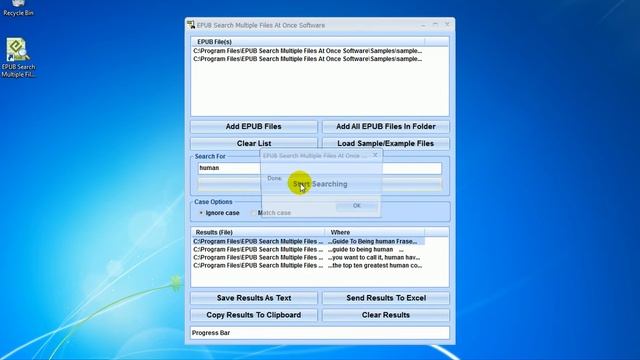Click the Clear Results button
Viewport: 640px width, 360px height.
(x=386, y=315)
